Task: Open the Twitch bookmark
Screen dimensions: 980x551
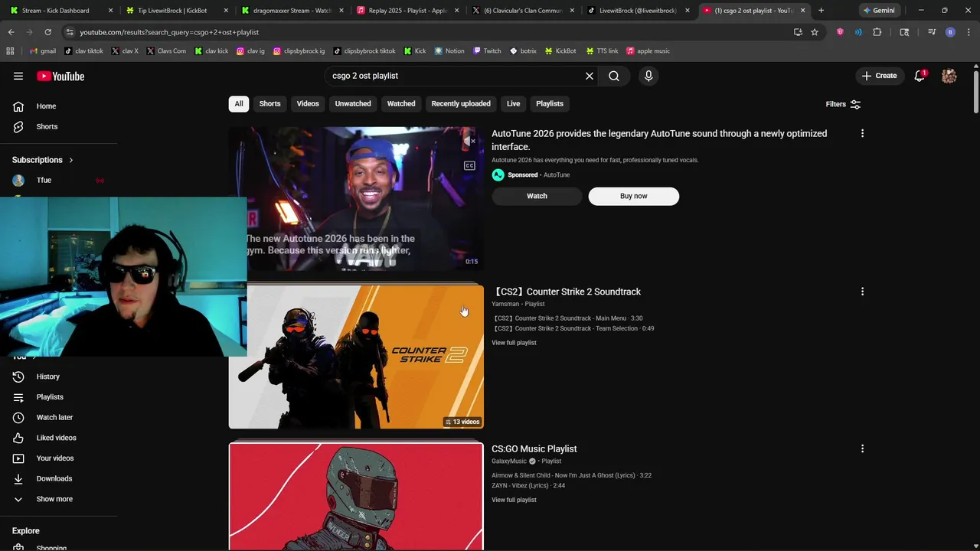Action: [487, 51]
